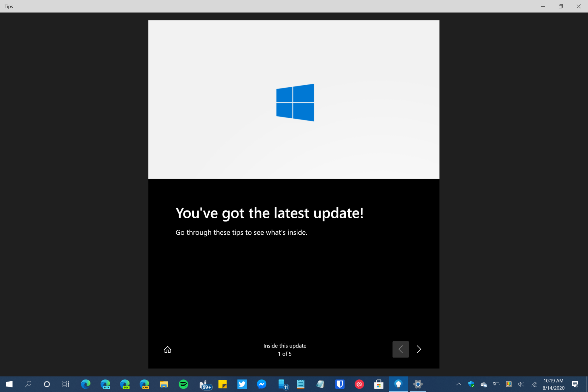
Task: Open Settings from the taskbar
Action: click(x=418, y=384)
